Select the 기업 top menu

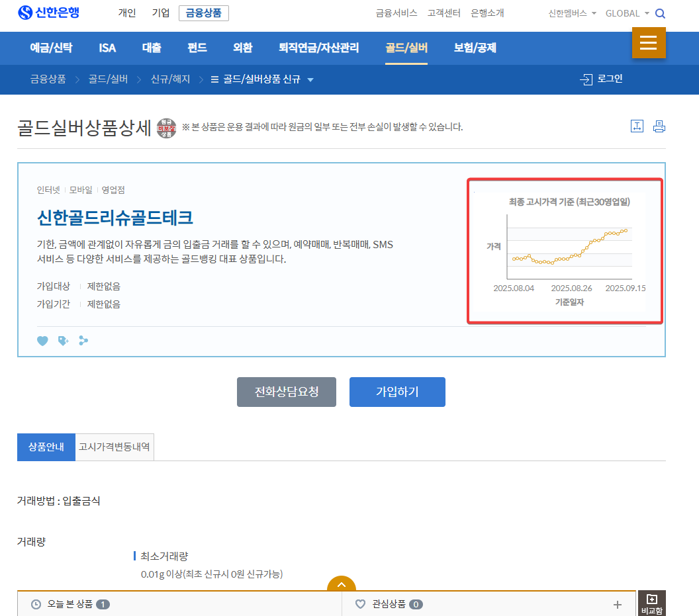(161, 13)
